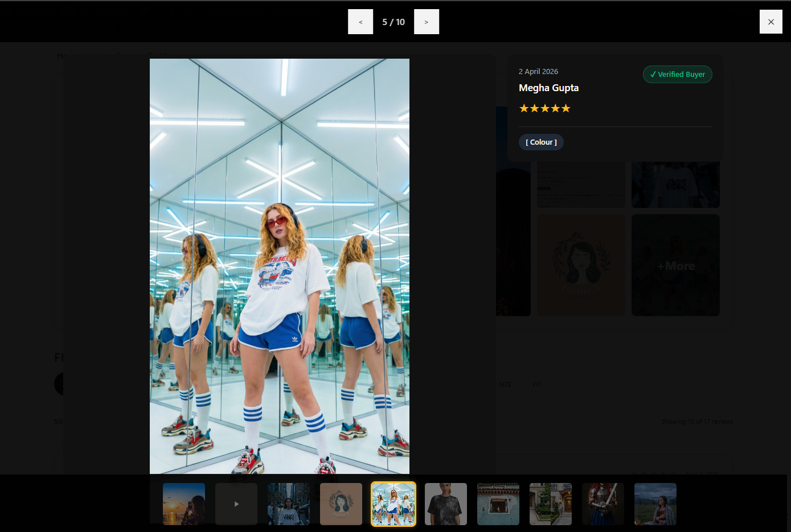Select the city street 'VIBES' shirt thumbnail
This screenshot has width=791, height=532.
(288, 504)
